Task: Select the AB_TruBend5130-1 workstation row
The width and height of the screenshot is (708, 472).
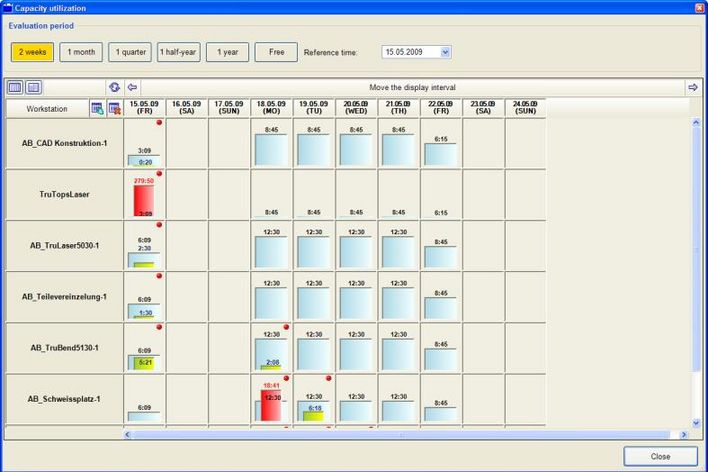Action: (x=64, y=348)
